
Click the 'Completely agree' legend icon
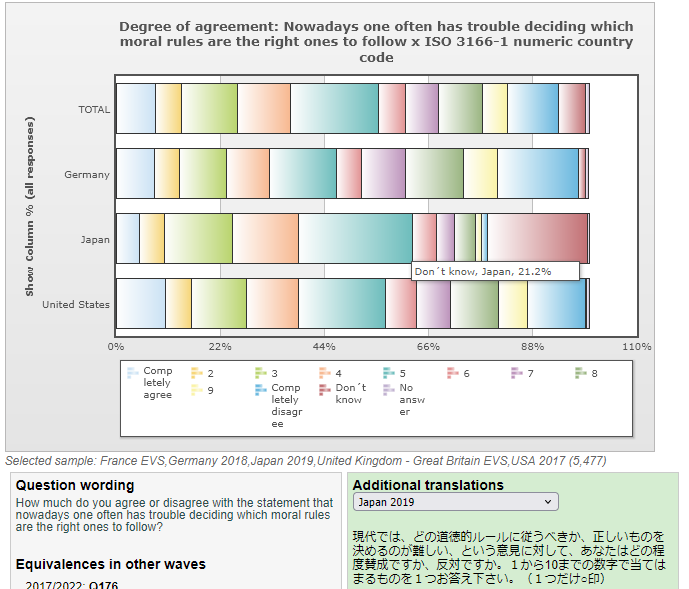(132, 373)
